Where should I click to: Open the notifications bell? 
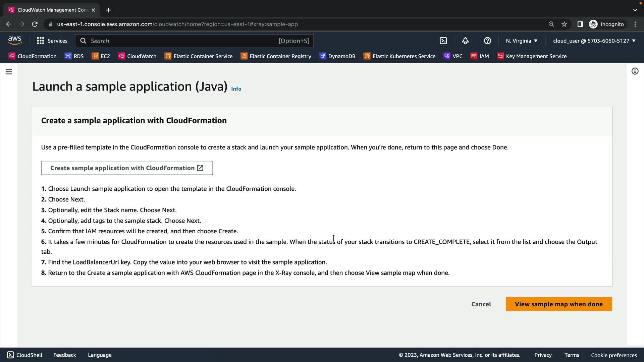[x=465, y=41]
